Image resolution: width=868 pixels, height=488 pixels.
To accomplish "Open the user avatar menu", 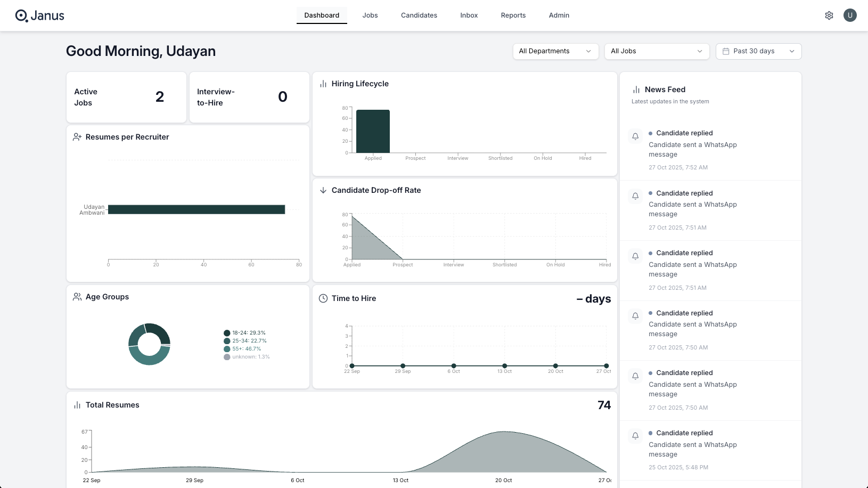I will pos(850,15).
